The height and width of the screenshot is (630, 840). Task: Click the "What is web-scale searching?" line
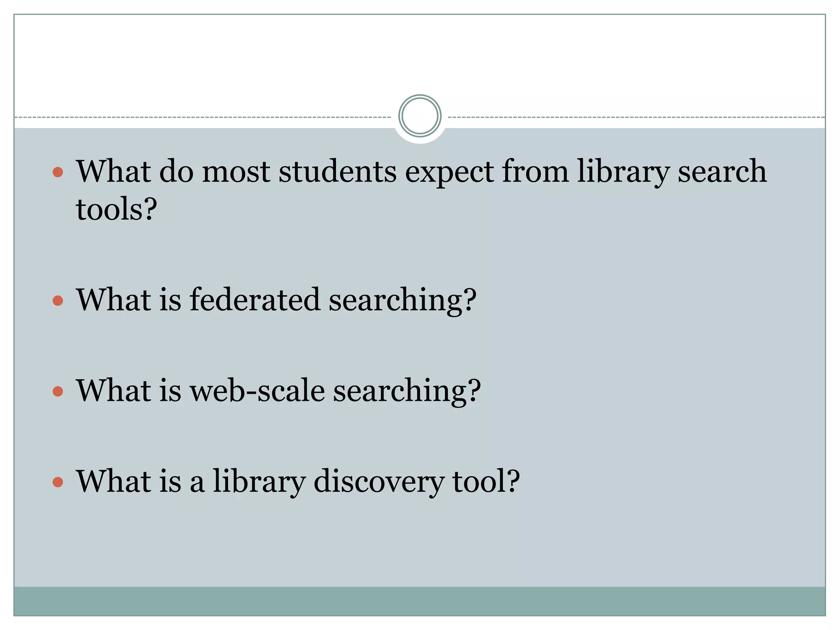click(278, 390)
